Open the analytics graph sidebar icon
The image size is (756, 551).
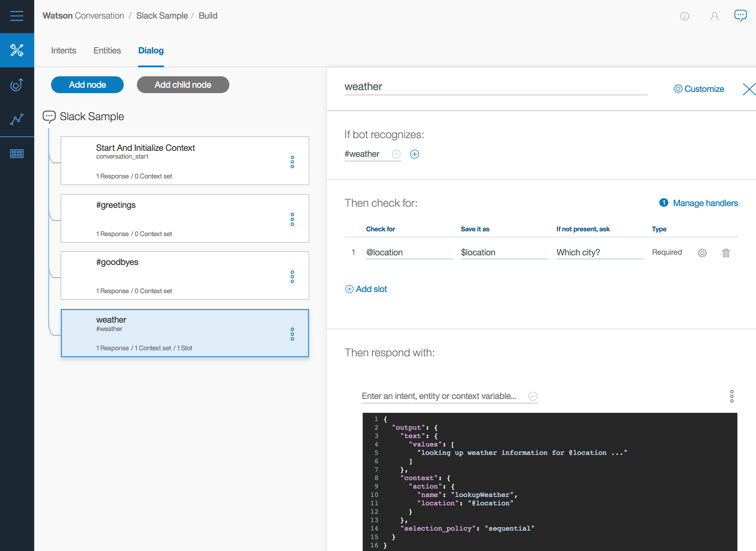pyautogui.click(x=17, y=119)
